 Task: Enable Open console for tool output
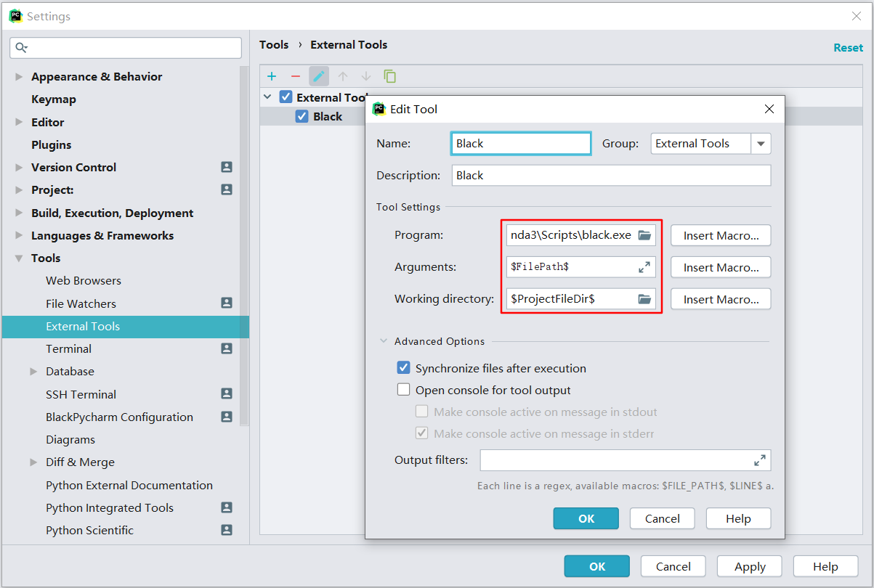point(403,390)
